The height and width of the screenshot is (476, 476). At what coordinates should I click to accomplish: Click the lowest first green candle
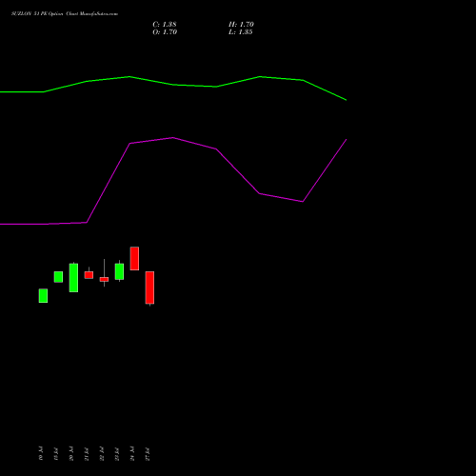43,295
